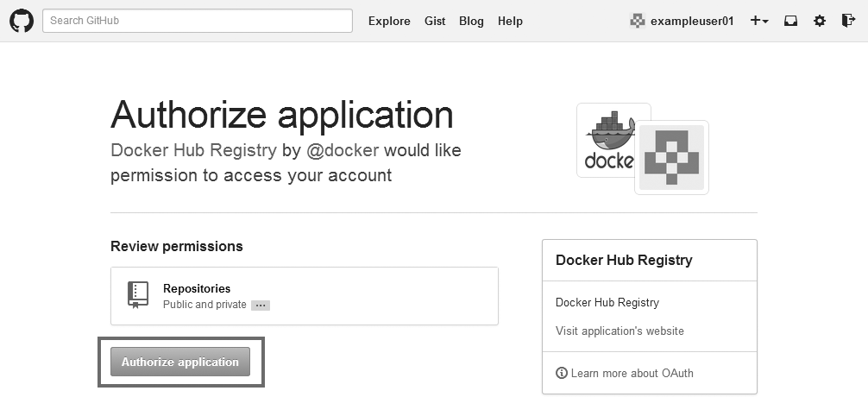This screenshot has width=868, height=416.
Task: Open the Help page link
Action: click(510, 21)
